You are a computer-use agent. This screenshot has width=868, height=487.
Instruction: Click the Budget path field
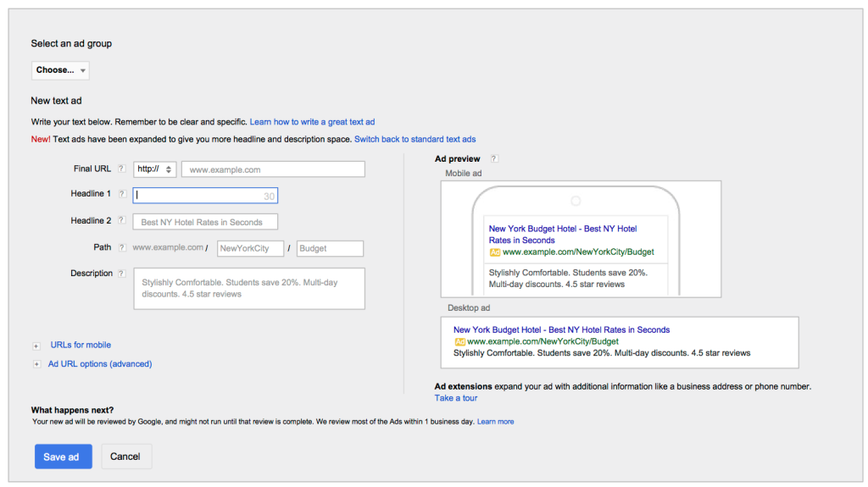pos(330,248)
